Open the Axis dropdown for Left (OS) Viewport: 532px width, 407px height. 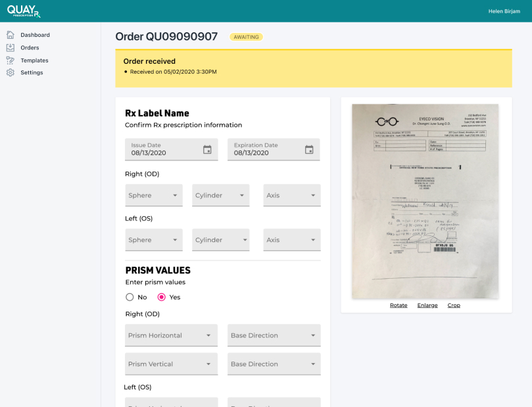pos(291,239)
